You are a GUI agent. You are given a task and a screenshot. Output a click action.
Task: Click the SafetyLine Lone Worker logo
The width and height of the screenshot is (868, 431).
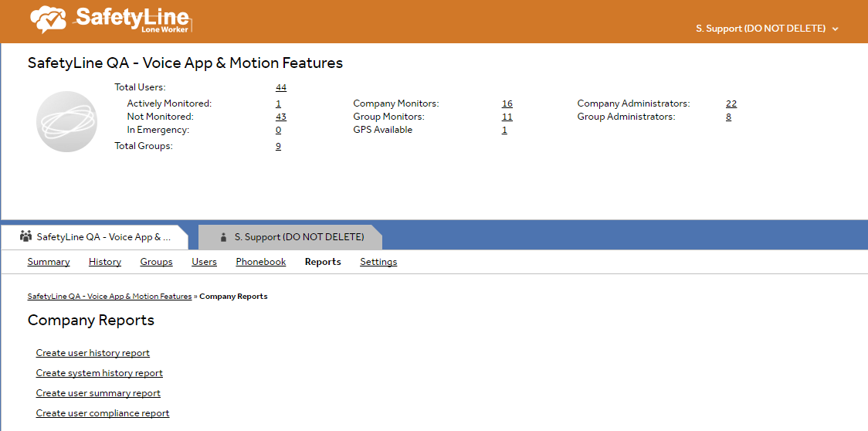pyautogui.click(x=110, y=21)
